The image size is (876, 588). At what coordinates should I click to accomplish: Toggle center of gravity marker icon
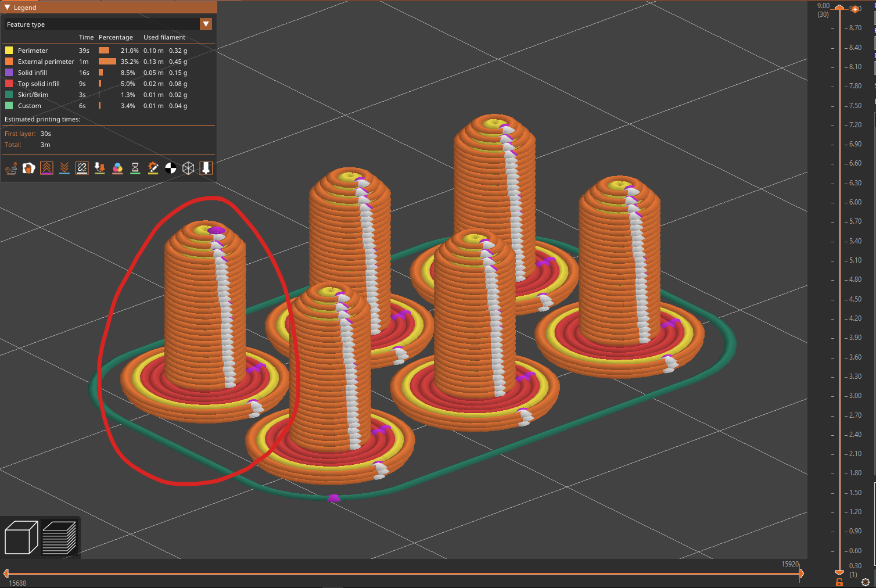(x=171, y=168)
